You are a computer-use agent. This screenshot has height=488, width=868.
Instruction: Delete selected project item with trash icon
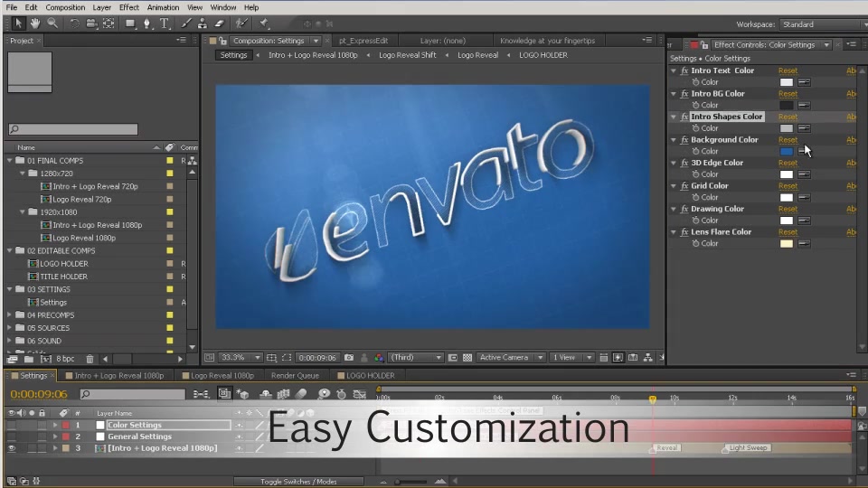coord(90,359)
